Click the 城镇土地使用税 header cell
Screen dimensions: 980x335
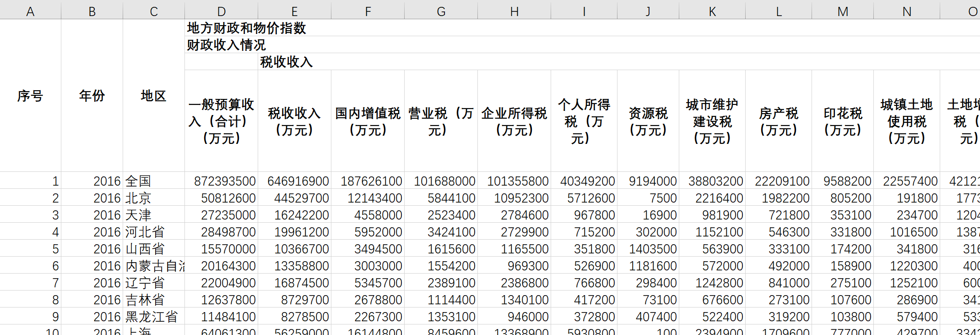click(x=907, y=121)
